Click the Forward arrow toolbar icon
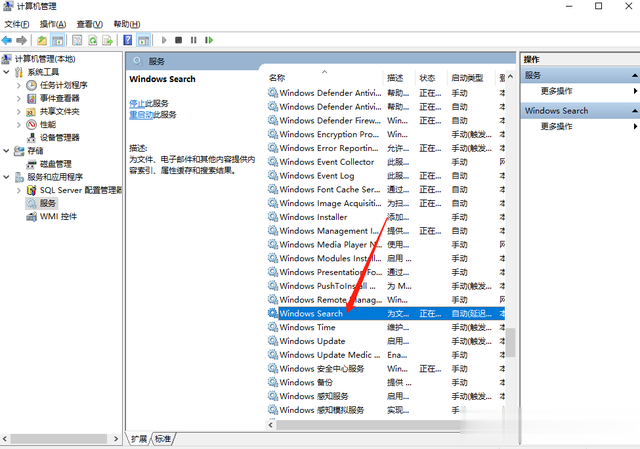Viewport: 640px width, 449px height. [x=21, y=40]
